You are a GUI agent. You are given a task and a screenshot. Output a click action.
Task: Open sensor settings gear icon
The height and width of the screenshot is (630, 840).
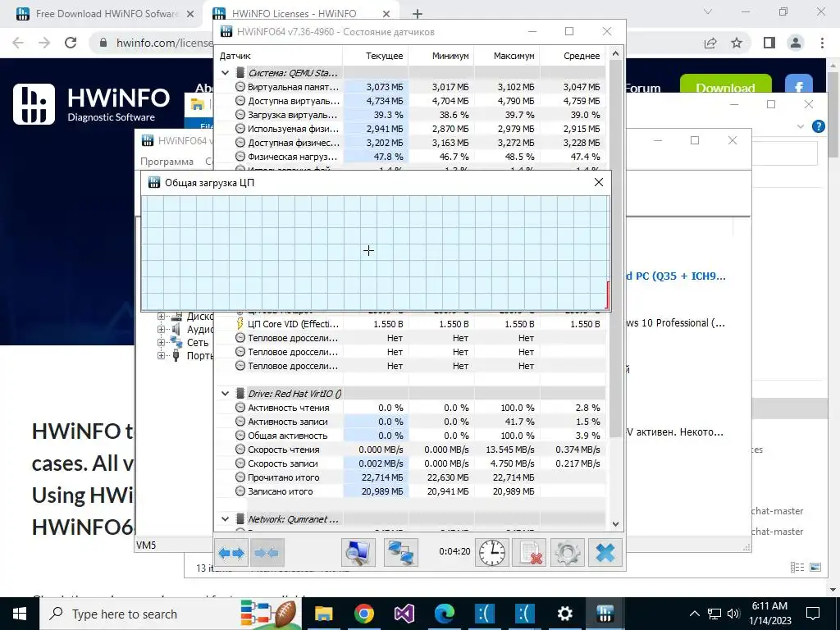[x=567, y=552]
